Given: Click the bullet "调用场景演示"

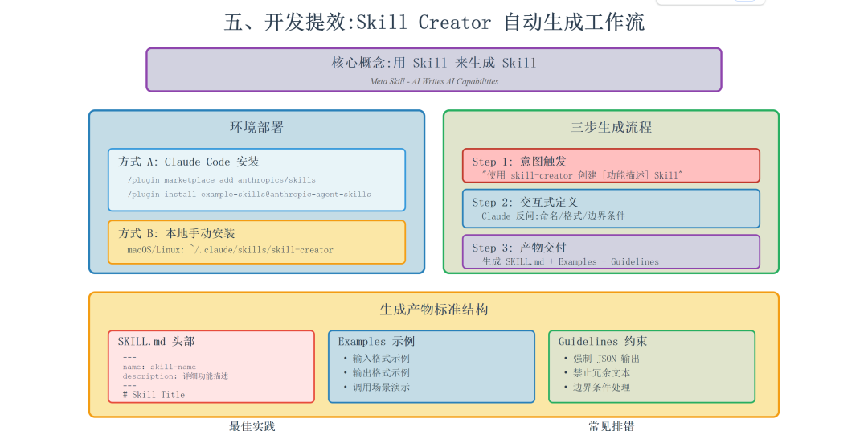Looking at the screenshot, I should 382,388.
